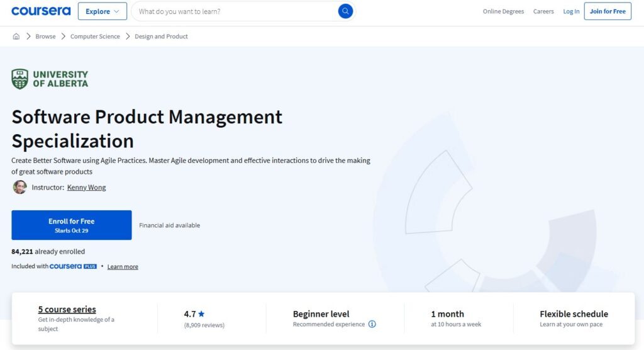Click the Coursera Plus logo badge
The width and height of the screenshot is (644, 350).
[x=73, y=266]
